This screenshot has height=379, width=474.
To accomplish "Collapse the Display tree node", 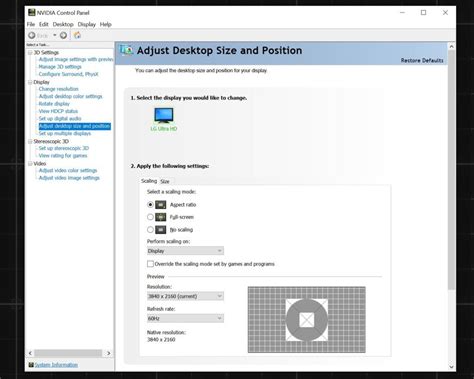I will pos(30,82).
